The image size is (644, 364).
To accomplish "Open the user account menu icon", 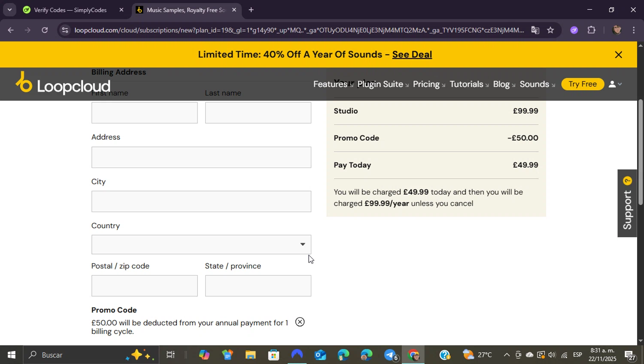I will (x=615, y=84).
